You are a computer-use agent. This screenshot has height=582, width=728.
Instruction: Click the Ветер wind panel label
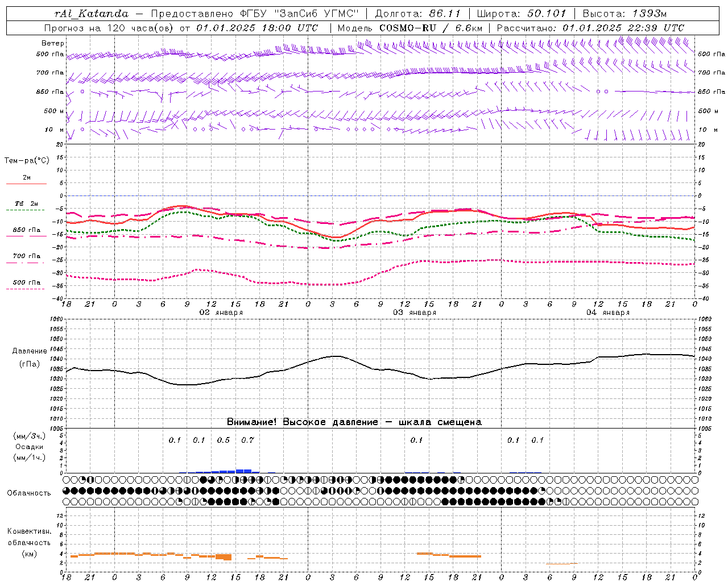tap(53, 43)
